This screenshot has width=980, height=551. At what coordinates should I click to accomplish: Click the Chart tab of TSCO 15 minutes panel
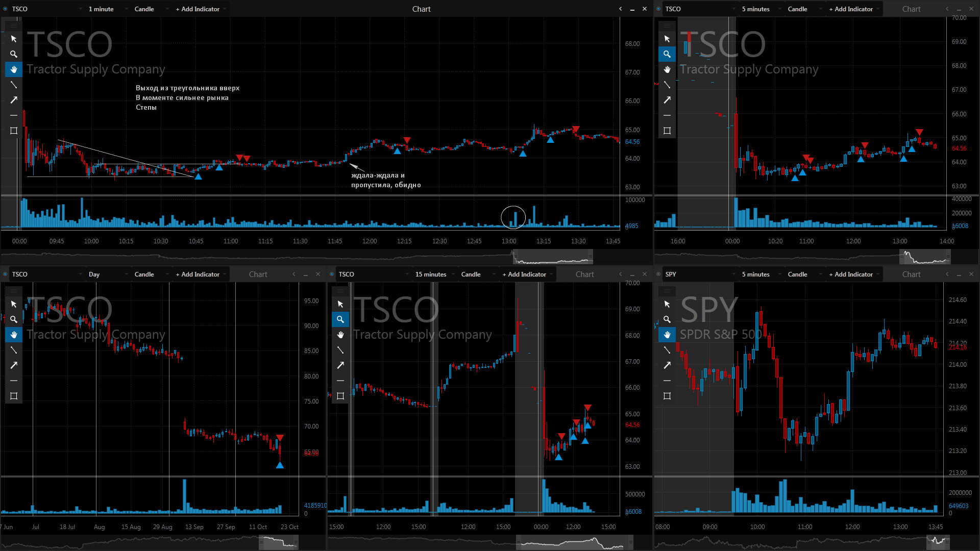click(584, 274)
